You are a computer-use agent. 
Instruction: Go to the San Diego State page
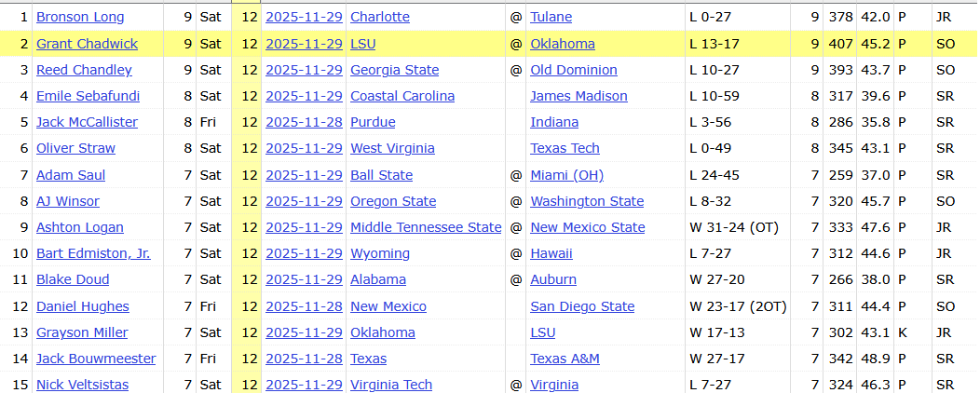click(x=582, y=306)
